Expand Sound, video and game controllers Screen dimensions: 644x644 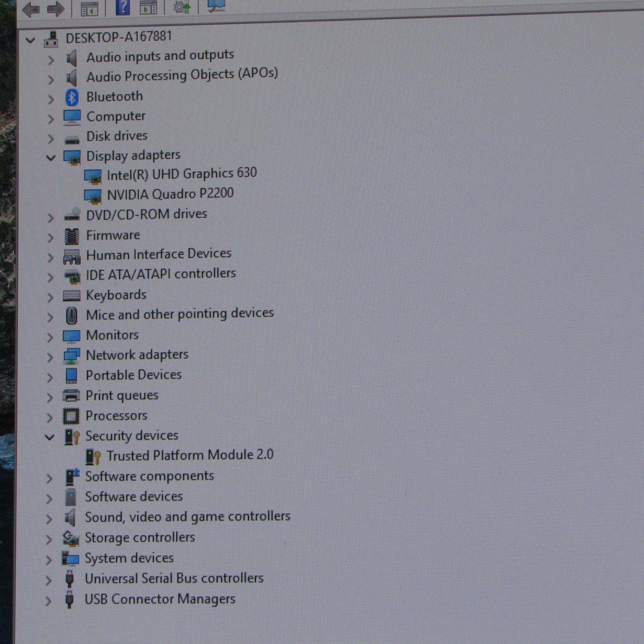(x=49, y=519)
